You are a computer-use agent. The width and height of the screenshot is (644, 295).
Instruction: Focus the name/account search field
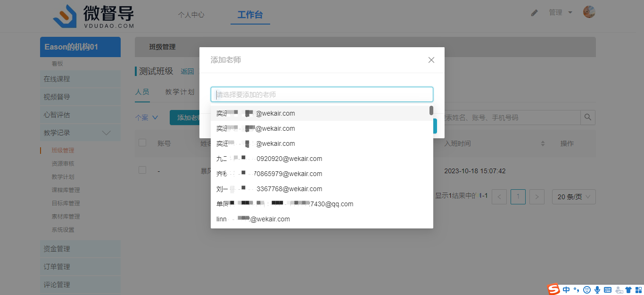510,117
